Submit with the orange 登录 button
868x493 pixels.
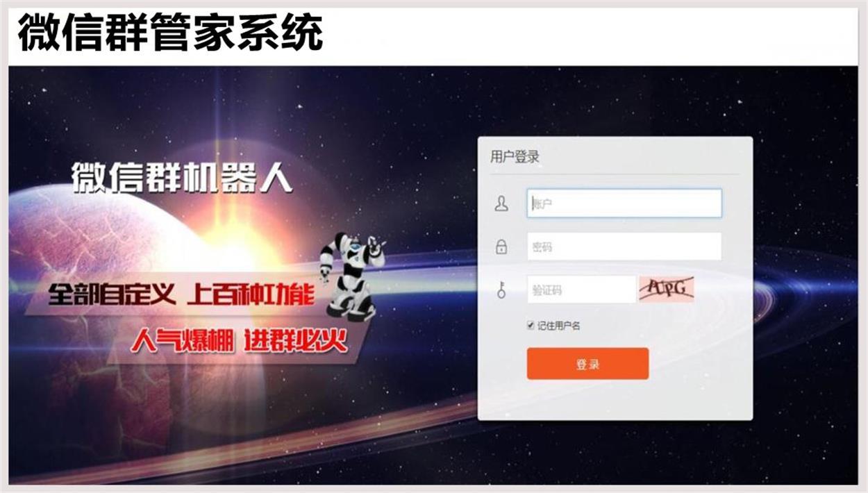587,364
